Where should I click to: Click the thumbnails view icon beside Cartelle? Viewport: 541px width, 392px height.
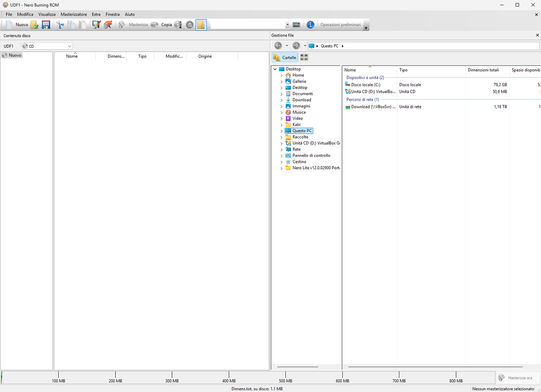point(304,58)
